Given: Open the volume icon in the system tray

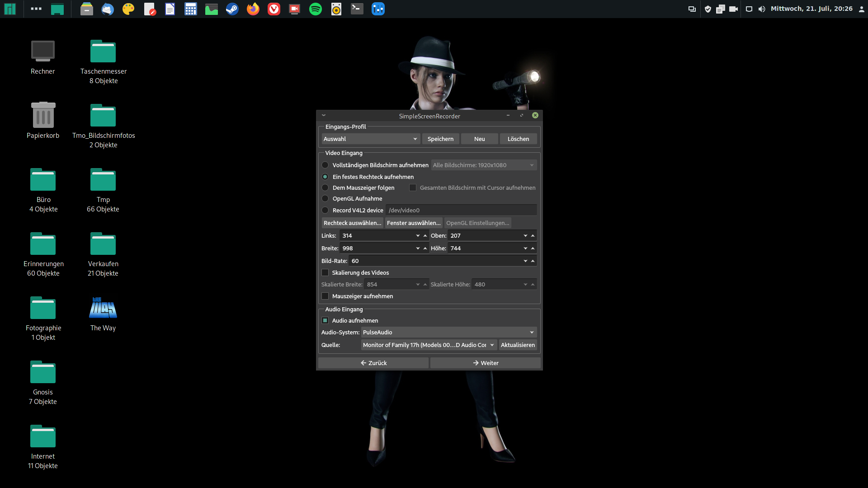Looking at the screenshot, I should [762, 9].
